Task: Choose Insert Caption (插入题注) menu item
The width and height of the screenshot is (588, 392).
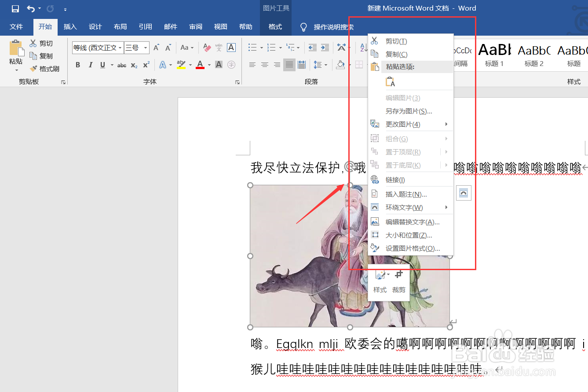Action: click(410, 194)
